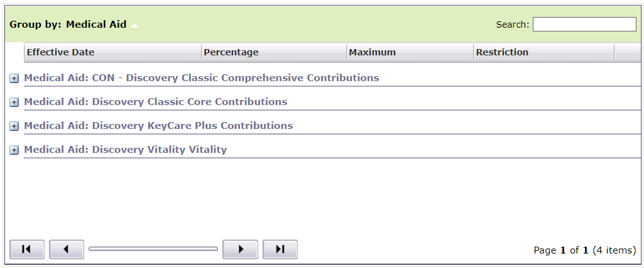
Task: Click the Maximum column header
Action: point(372,52)
